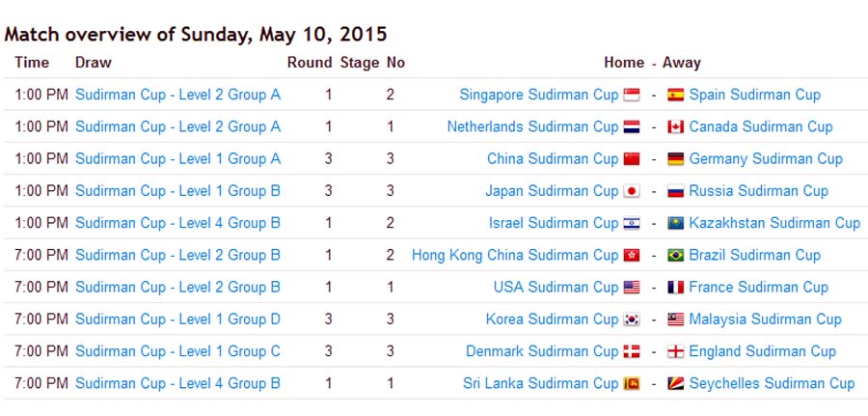Click the Spain flag icon

pyautogui.click(x=676, y=95)
